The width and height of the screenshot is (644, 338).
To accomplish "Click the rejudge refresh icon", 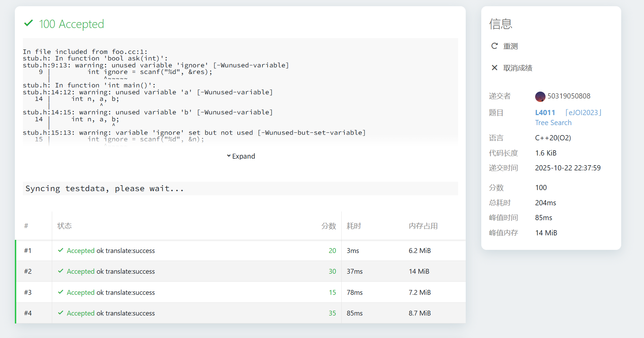I will (x=494, y=46).
